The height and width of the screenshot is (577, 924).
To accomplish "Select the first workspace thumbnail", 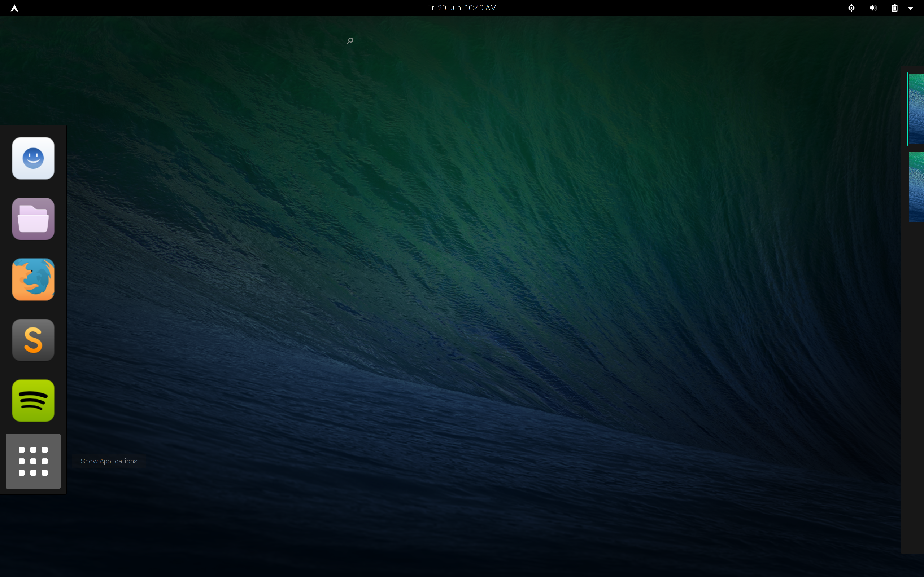I will tap(916, 110).
